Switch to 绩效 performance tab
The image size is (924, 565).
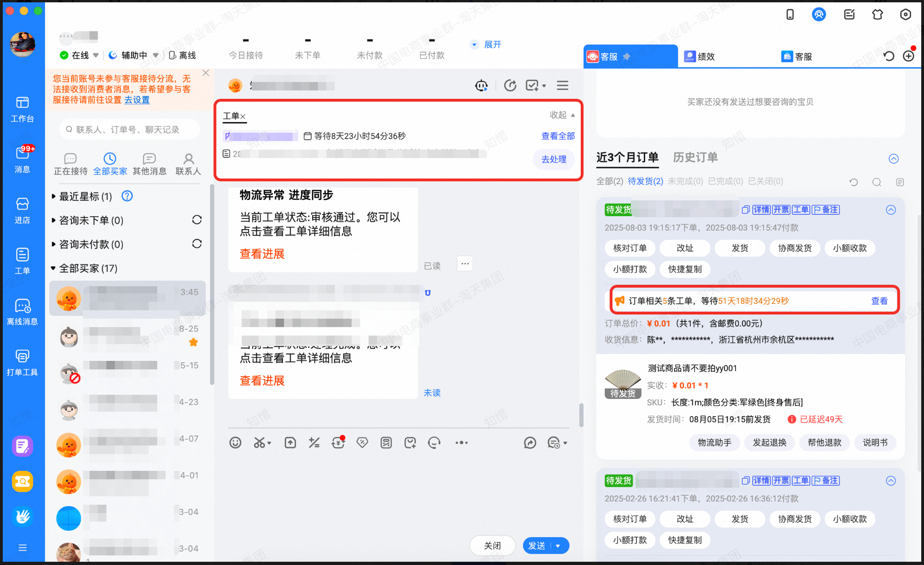(700, 57)
